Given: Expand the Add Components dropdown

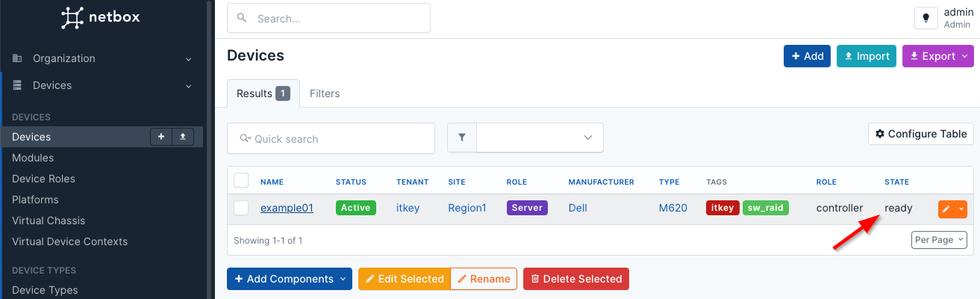Looking at the screenshot, I should (x=289, y=279).
